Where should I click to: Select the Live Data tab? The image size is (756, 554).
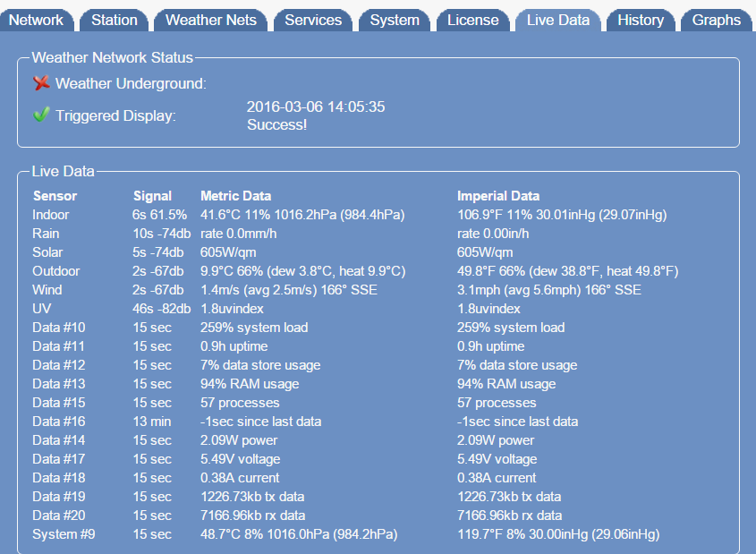pyautogui.click(x=558, y=20)
